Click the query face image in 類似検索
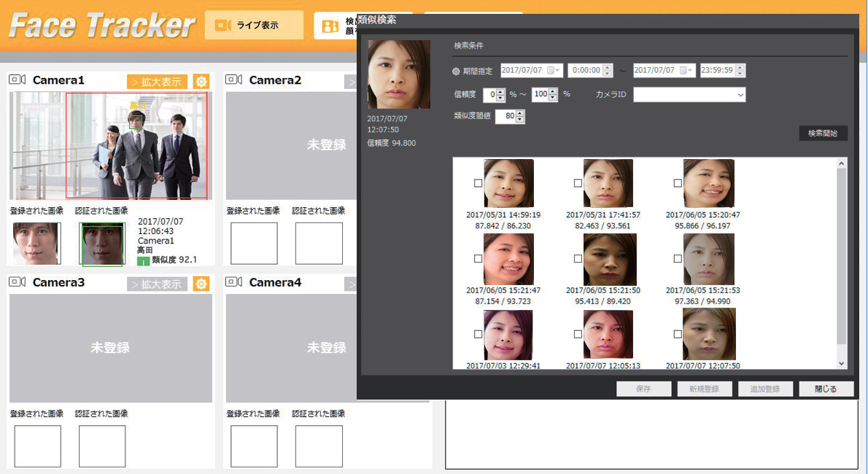The image size is (868, 474). tap(398, 74)
